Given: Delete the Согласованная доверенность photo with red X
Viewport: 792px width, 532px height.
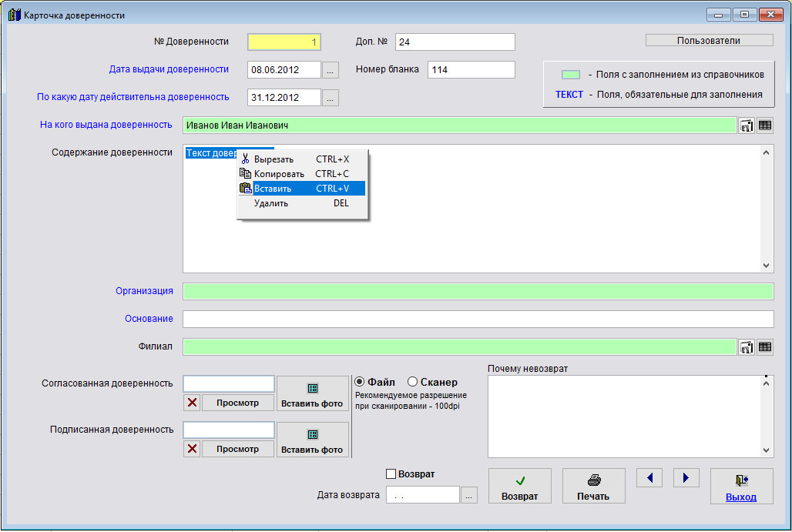Looking at the screenshot, I should pos(192,403).
